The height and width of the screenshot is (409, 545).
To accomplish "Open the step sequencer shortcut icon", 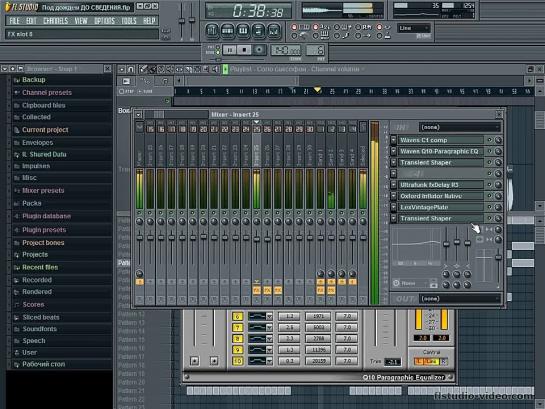I will 227,31.
